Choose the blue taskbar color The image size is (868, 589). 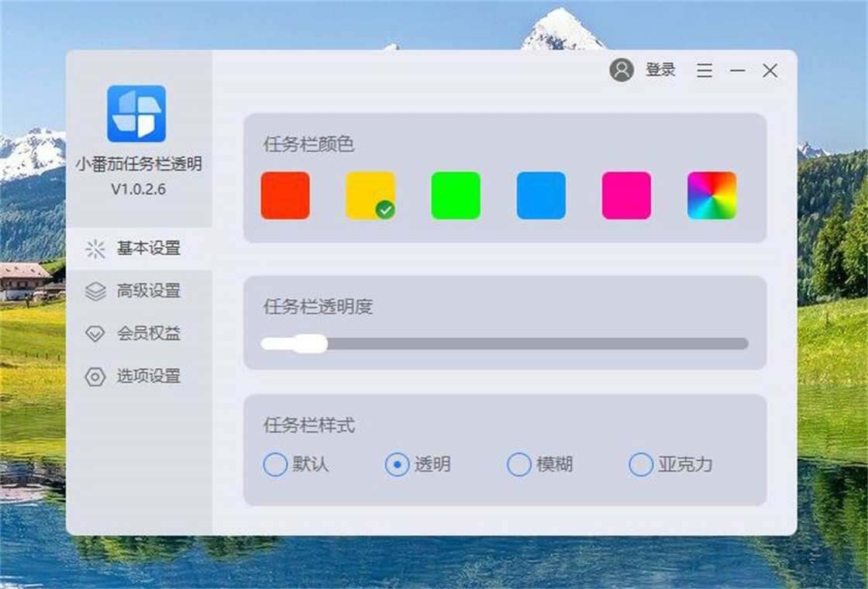tap(540, 195)
